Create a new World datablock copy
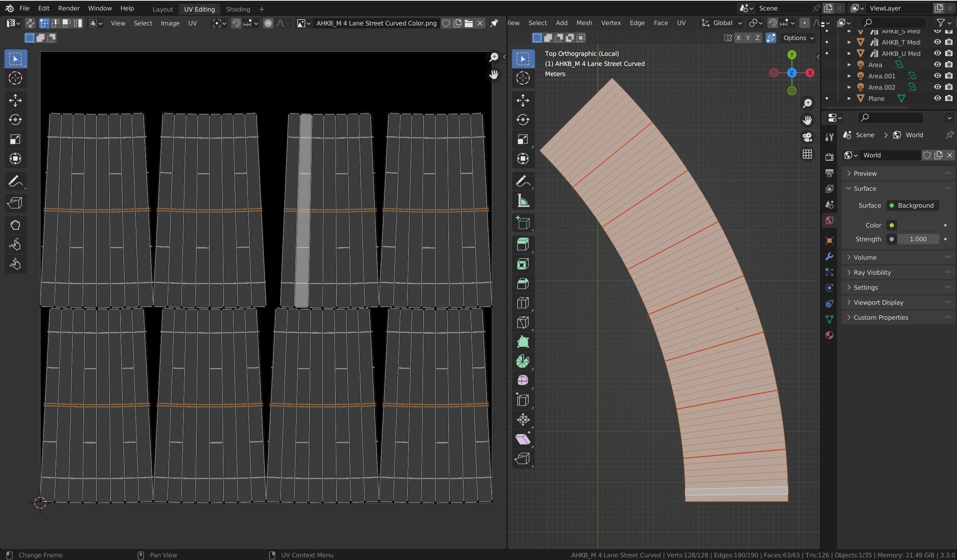The height and width of the screenshot is (560, 957). [938, 155]
